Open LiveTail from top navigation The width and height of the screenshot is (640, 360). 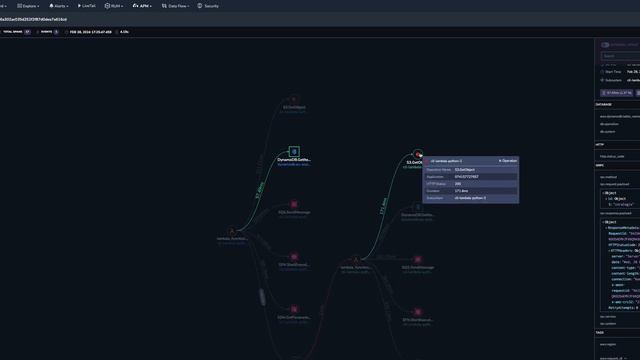87,6
